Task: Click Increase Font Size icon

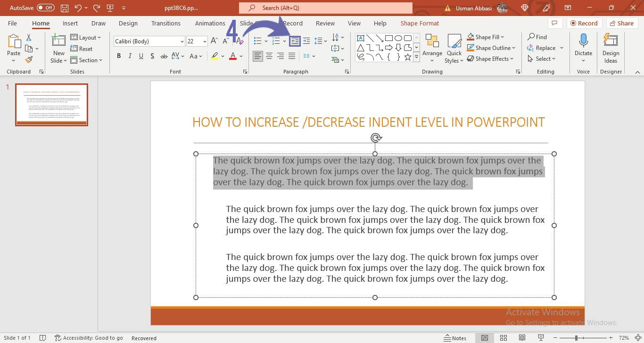Action: (x=215, y=41)
